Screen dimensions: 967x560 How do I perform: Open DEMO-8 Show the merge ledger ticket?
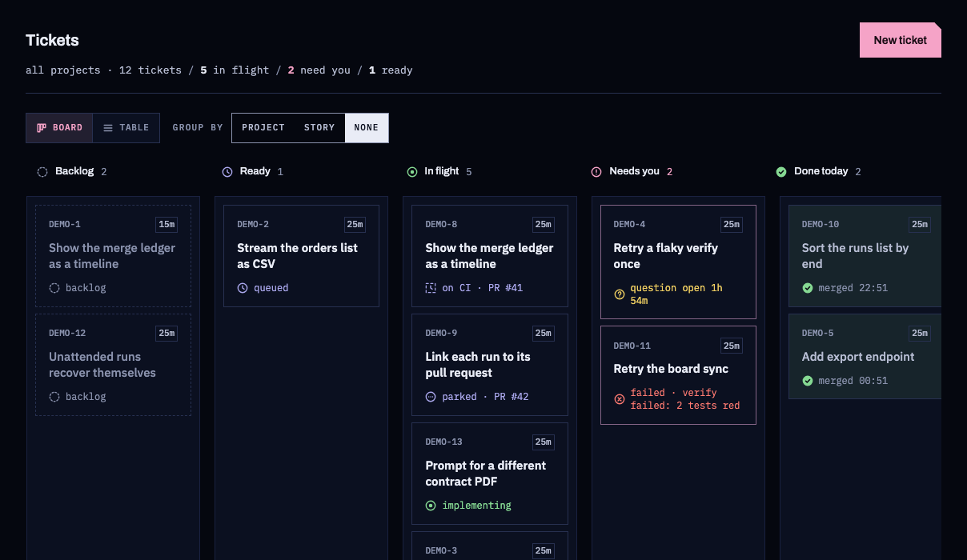click(490, 256)
